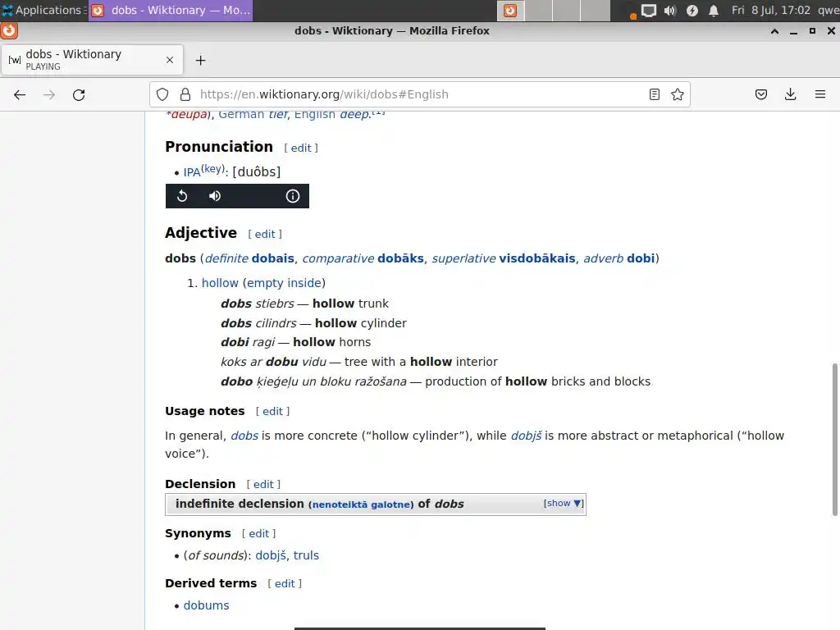Click the definite grammar term link

pos(226,258)
